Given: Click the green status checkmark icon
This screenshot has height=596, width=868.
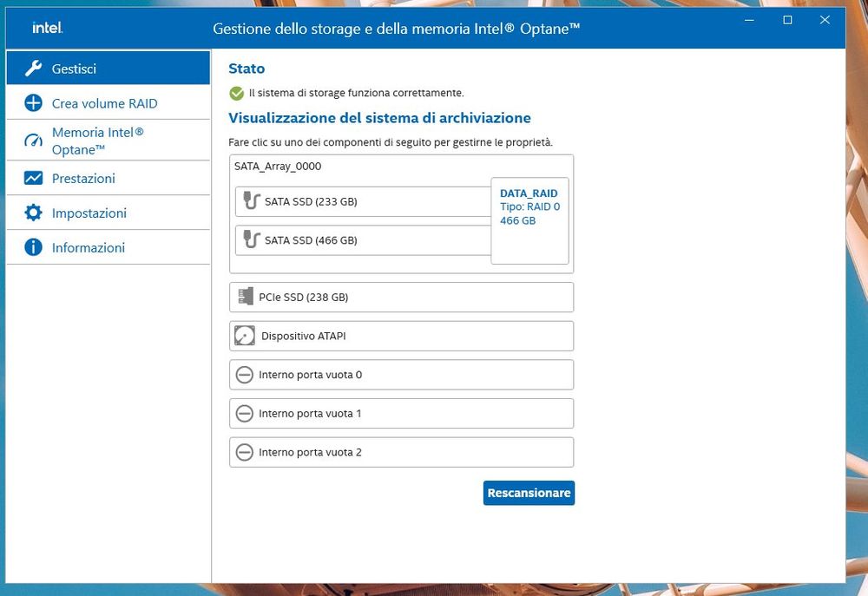Looking at the screenshot, I should (235, 93).
